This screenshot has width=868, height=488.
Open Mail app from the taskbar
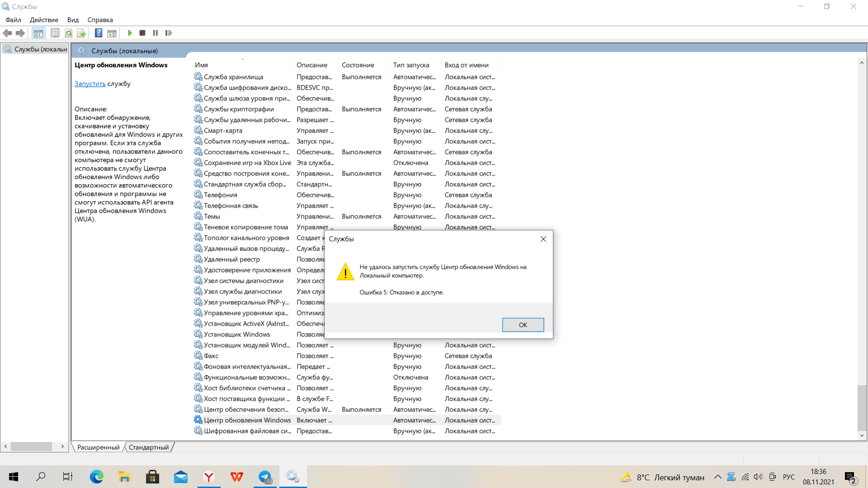point(181,477)
